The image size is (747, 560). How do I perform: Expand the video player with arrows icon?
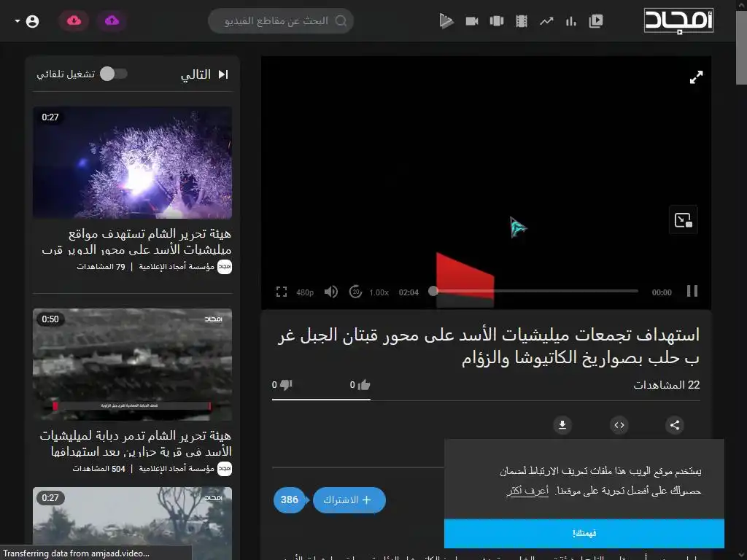(696, 77)
